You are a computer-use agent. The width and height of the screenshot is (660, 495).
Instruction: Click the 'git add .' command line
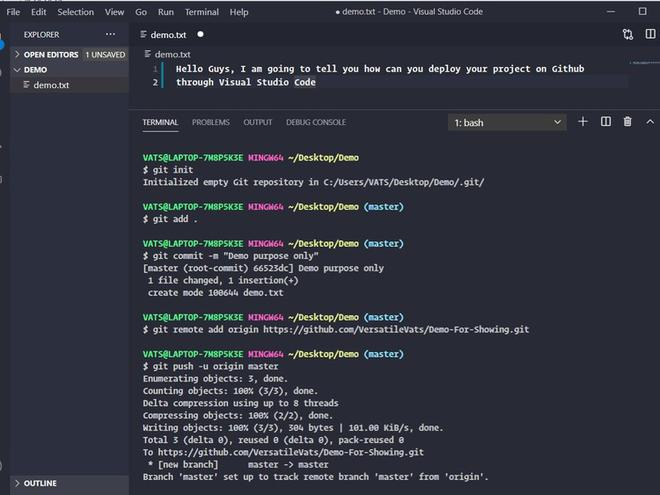pos(170,219)
